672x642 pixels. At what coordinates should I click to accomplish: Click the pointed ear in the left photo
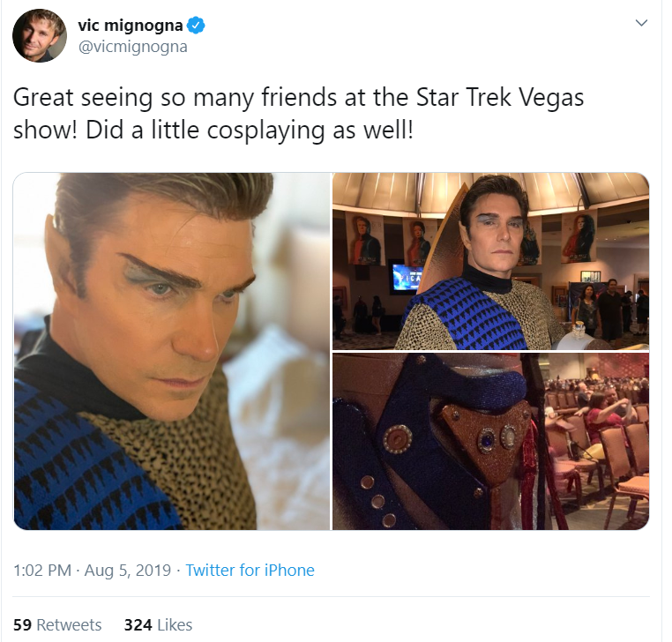point(59,255)
